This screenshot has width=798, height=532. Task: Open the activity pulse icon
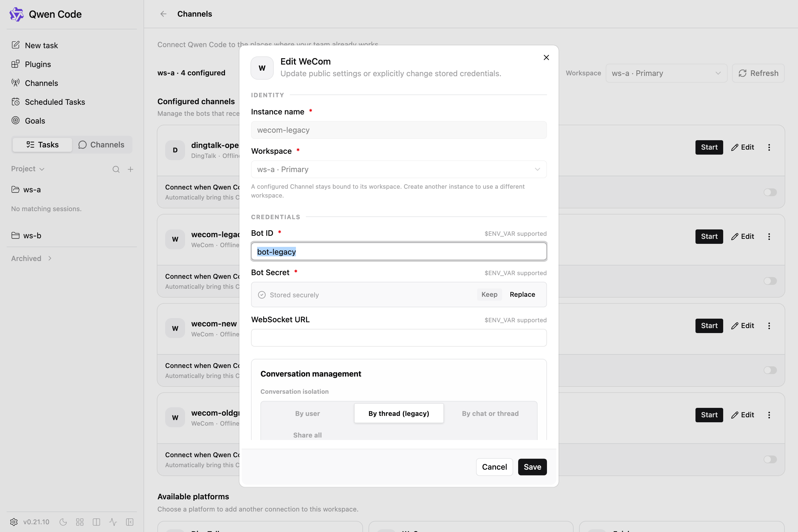click(x=113, y=522)
